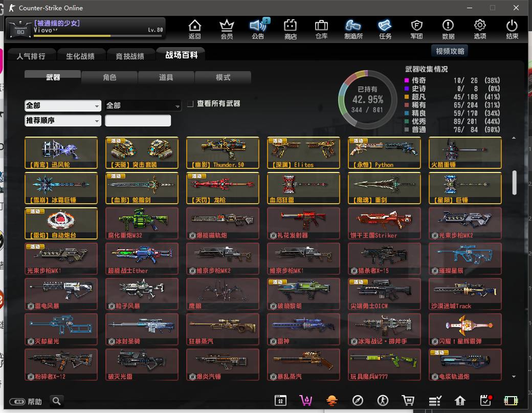532x413 pixels.
Task: Open the gift window icon in bottom bar
Action: pyautogui.click(x=280, y=401)
